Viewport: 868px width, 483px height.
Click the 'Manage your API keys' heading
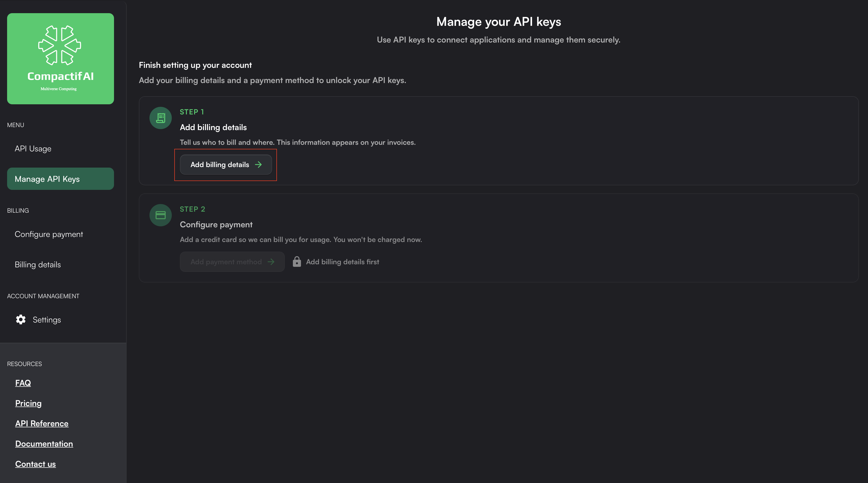[x=499, y=22]
